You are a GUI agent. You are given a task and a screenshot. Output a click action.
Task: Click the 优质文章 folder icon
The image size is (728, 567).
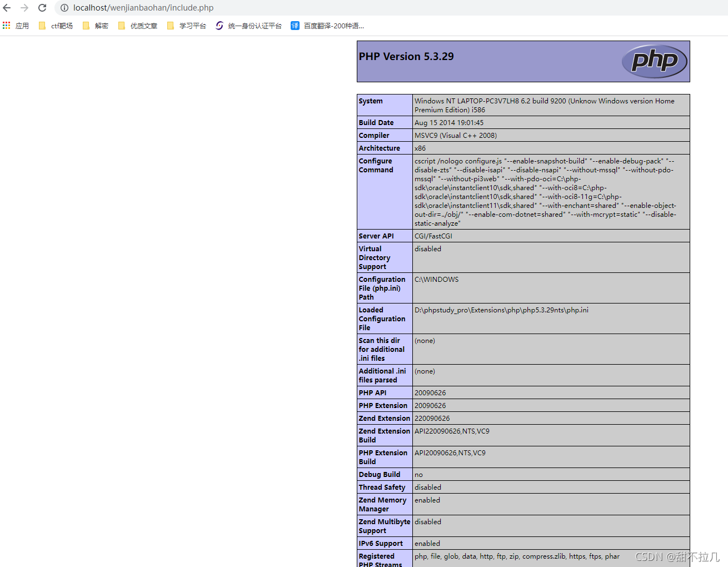[x=122, y=26]
